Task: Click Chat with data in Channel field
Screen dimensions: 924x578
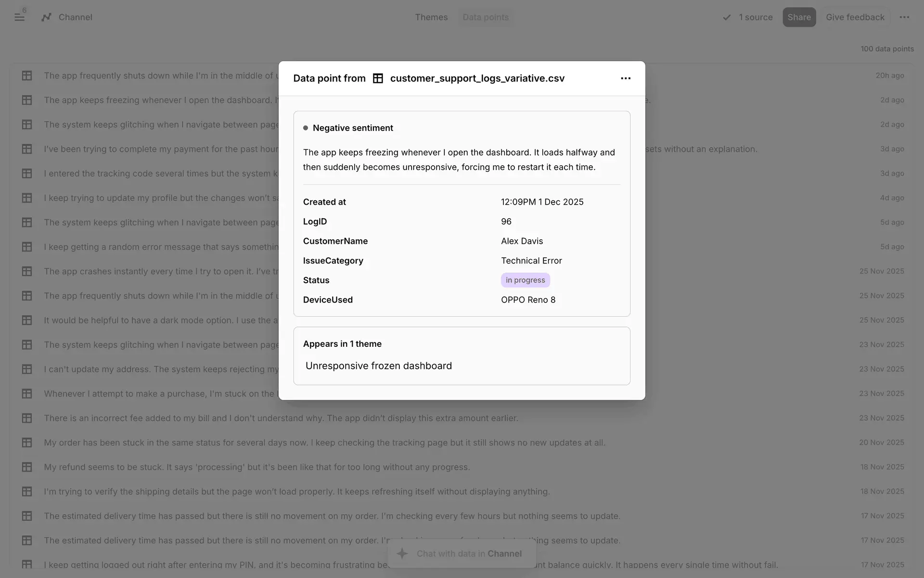Action: click(469, 553)
